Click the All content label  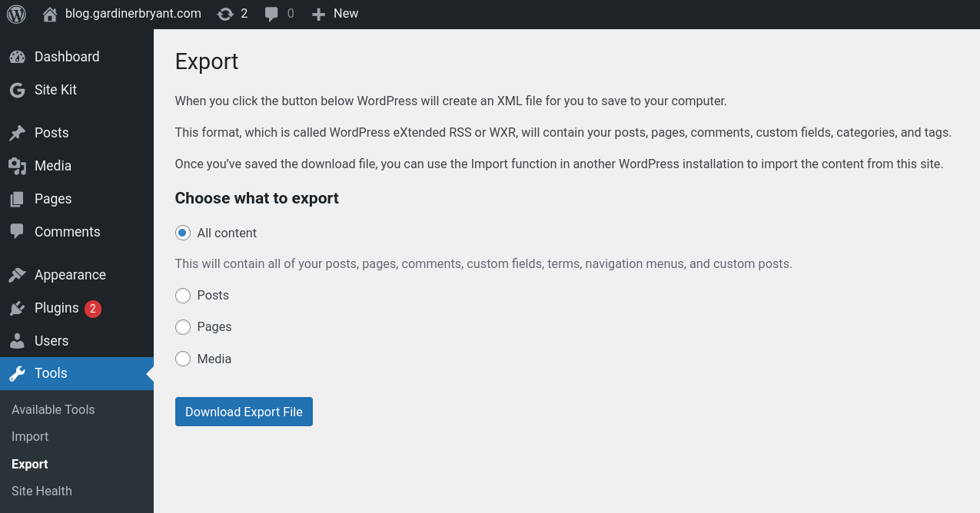[x=227, y=233]
